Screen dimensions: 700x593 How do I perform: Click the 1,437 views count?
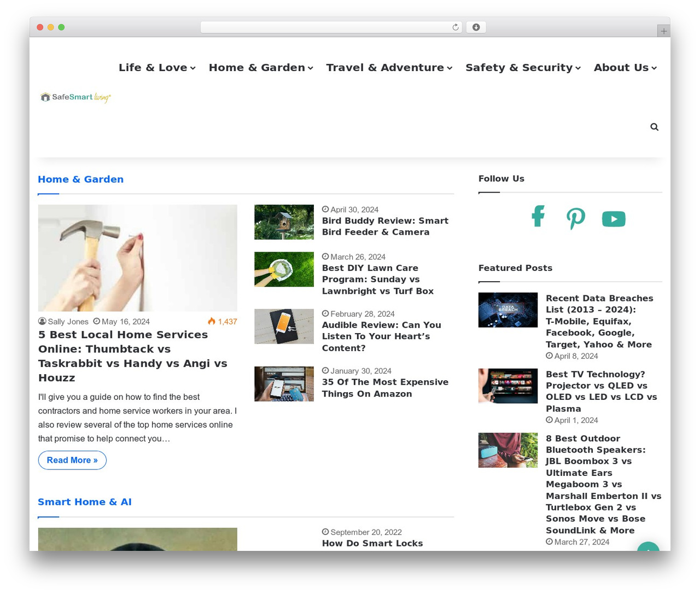coord(223,322)
